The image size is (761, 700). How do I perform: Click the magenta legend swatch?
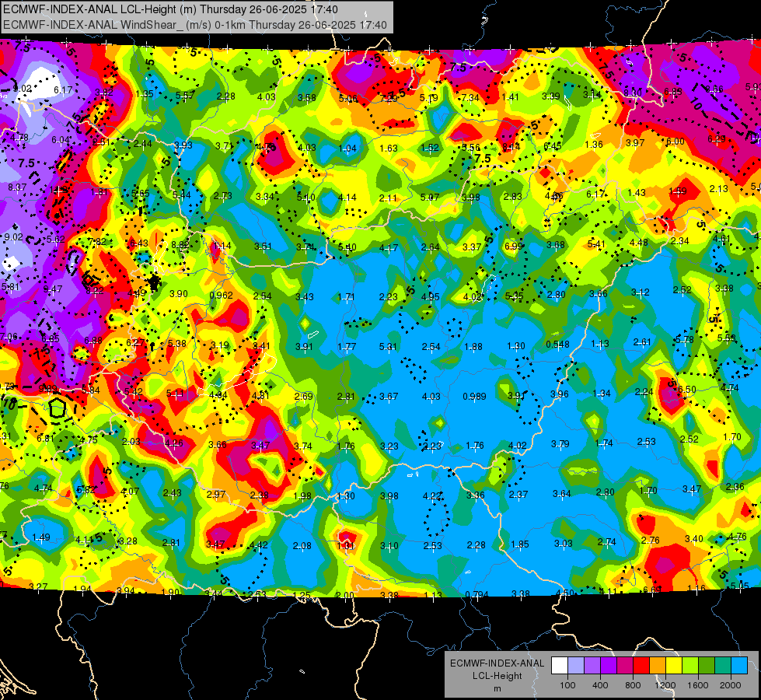coord(625,665)
